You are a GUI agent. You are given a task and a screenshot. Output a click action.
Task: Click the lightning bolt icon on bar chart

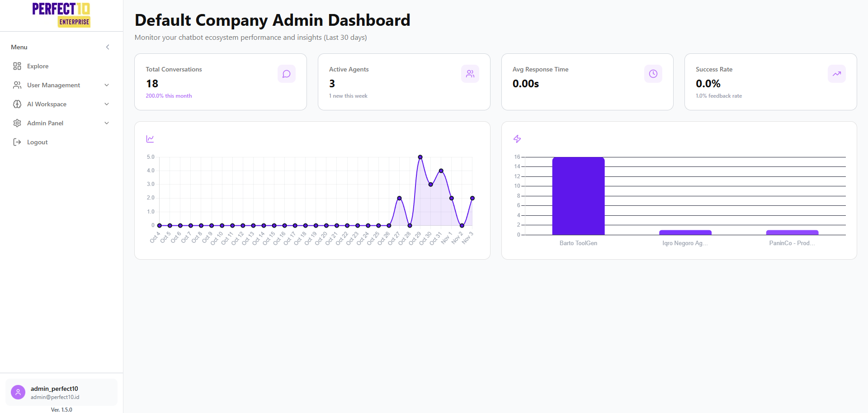point(517,139)
